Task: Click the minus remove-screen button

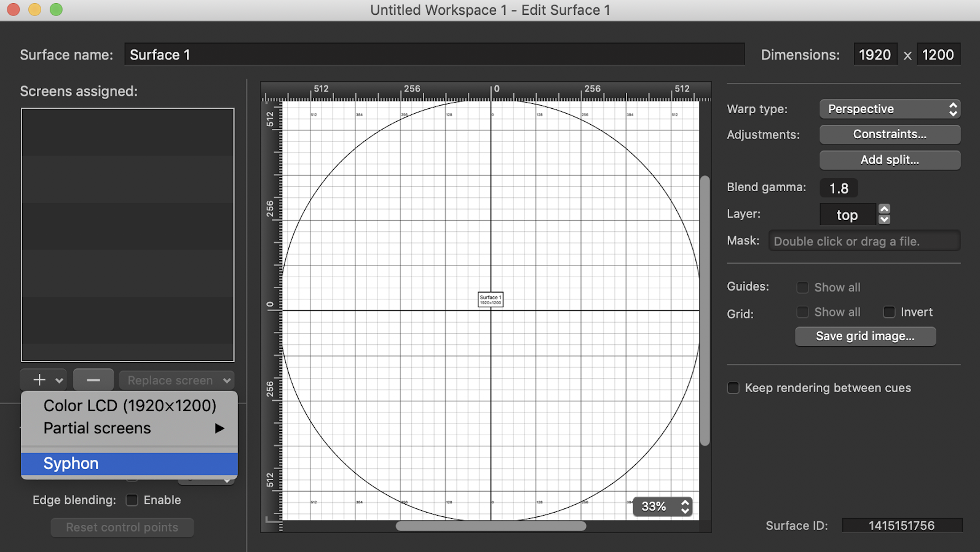Action: (x=93, y=380)
